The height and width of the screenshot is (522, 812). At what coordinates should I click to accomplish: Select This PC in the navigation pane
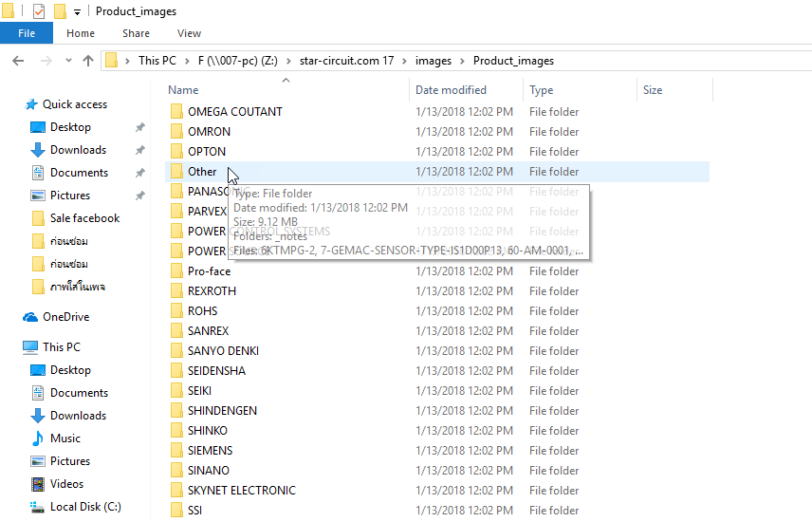click(x=52, y=346)
